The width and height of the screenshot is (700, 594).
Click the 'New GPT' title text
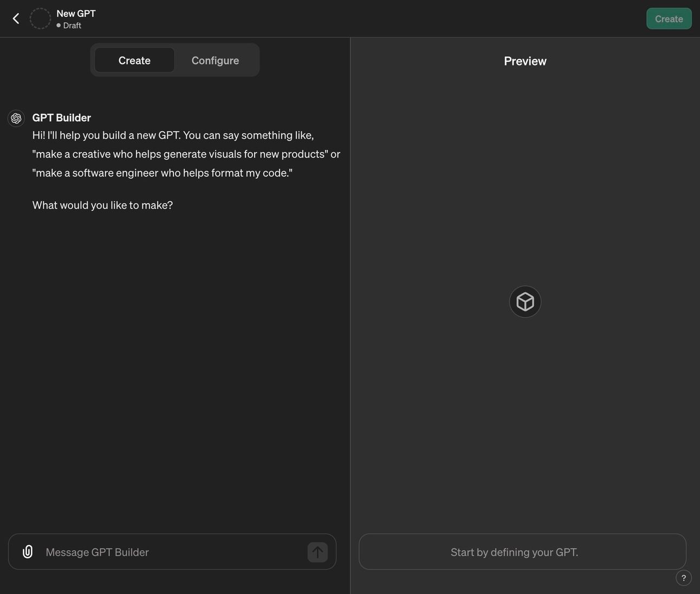click(x=76, y=14)
